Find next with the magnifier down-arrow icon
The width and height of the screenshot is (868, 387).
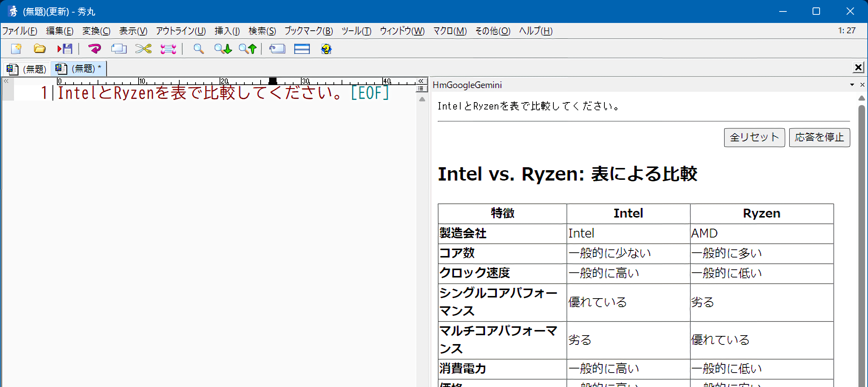tap(223, 49)
